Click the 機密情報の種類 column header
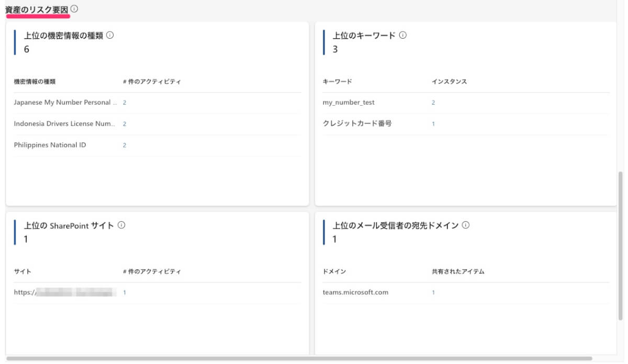This screenshot has height=364, width=628. (x=35, y=82)
